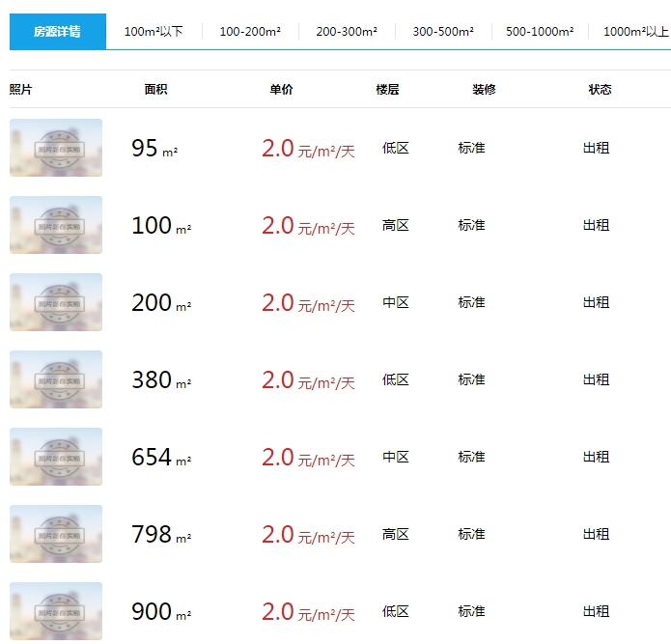Open the 100-200m² filter tab

pos(250,32)
